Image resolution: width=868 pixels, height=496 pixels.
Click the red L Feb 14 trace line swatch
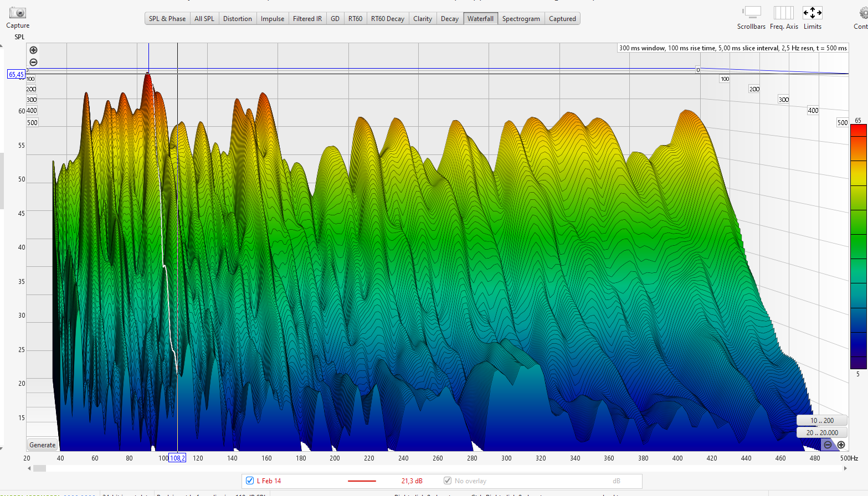pos(362,481)
